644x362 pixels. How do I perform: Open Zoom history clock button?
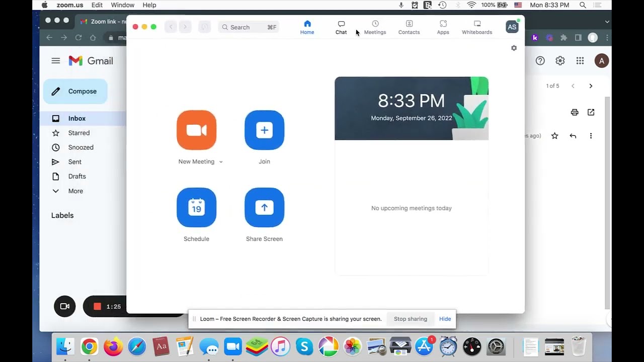[x=204, y=27]
